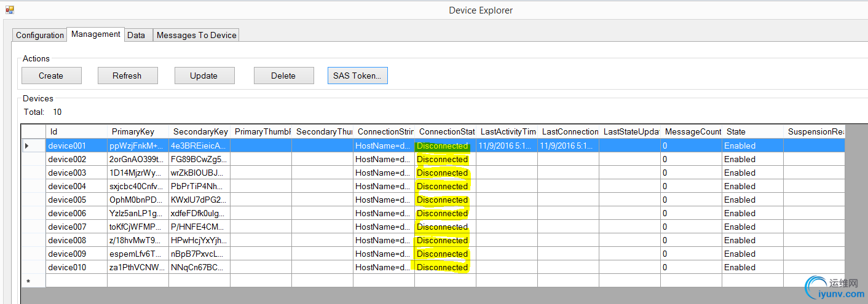The width and height of the screenshot is (868, 304).
Task: Click secondary key cell starting NNqCn67BC
Action: pyautogui.click(x=199, y=267)
